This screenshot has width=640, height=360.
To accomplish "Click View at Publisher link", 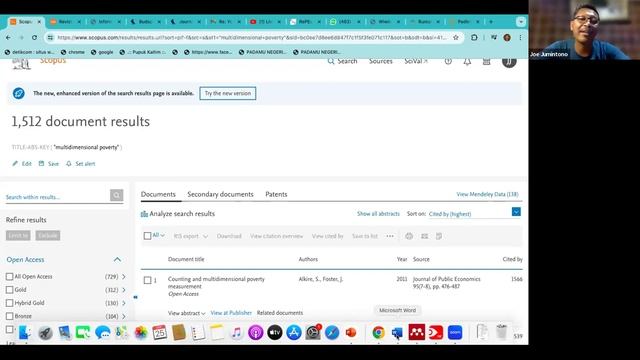I will point(231,313).
